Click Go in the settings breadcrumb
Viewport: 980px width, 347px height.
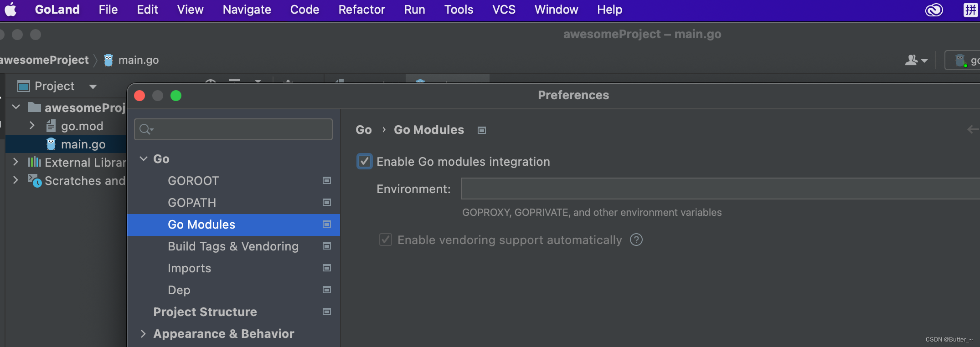364,130
